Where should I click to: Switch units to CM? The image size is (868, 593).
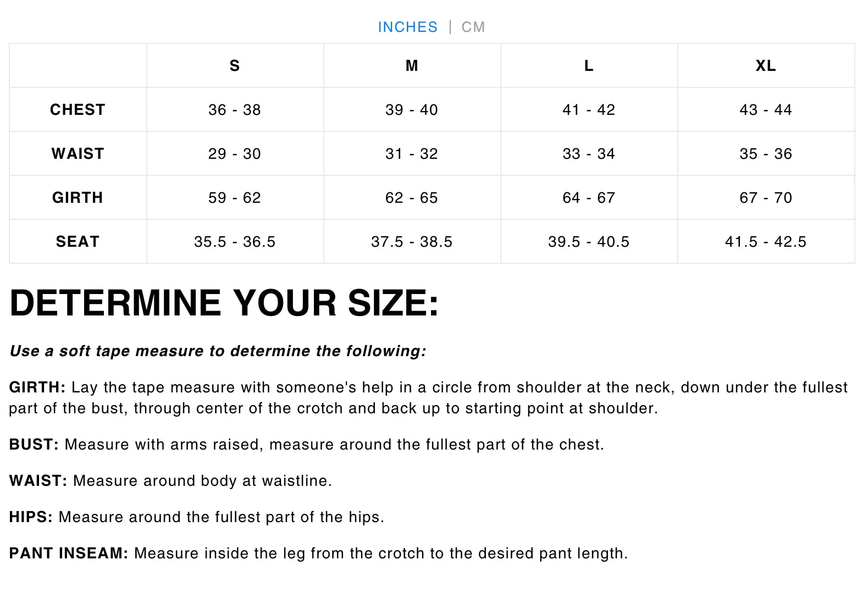pos(473,27)
